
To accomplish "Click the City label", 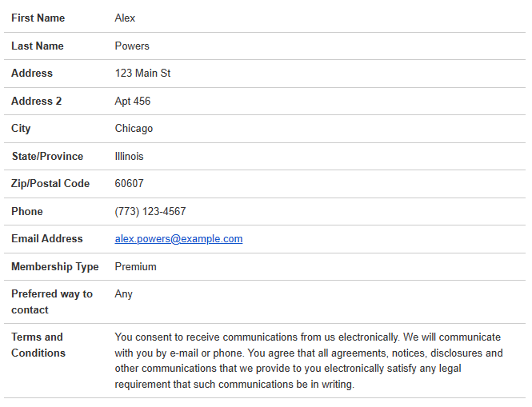I will (21, 129).
